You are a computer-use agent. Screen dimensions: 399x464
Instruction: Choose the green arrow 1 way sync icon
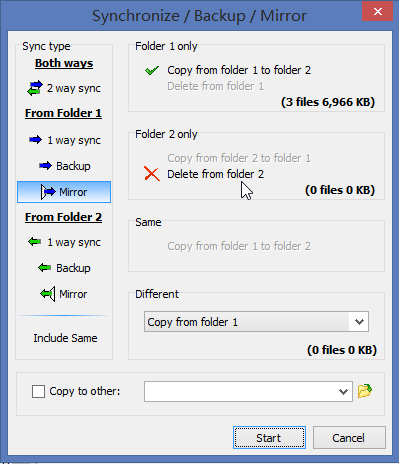(35, 241)
